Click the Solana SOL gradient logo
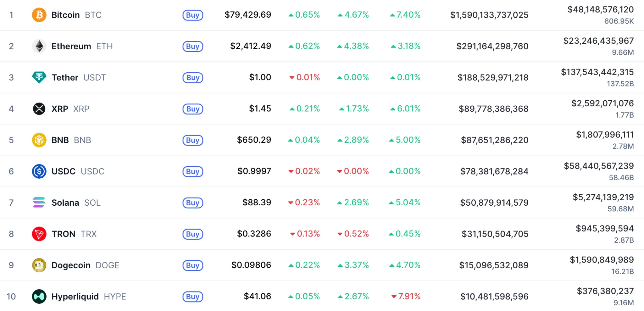 tap(39, 202)
